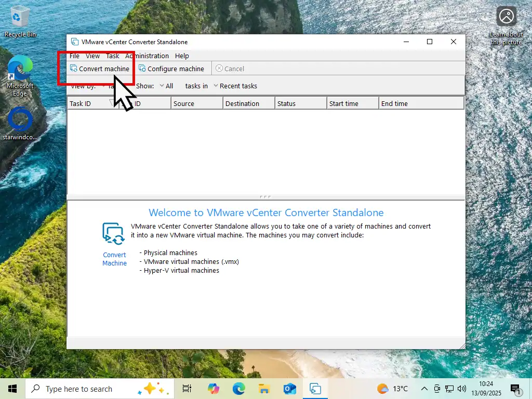
Task: Expand the Show All dropdown
Action: [x=166, y=86]
